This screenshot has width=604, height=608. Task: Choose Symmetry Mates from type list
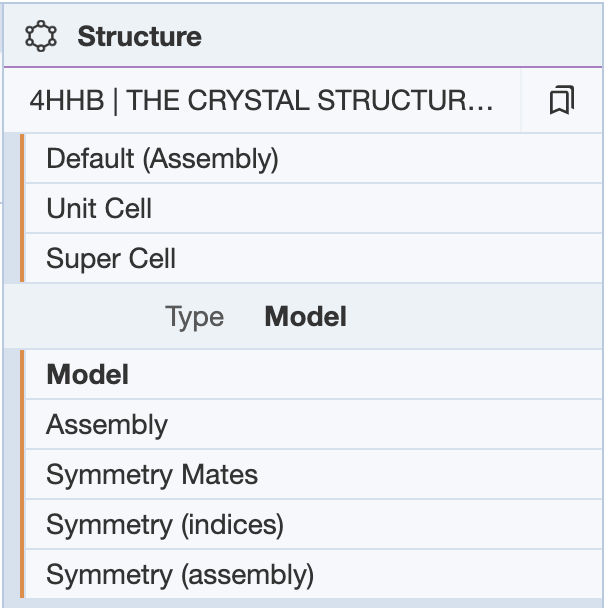point(152,474)
